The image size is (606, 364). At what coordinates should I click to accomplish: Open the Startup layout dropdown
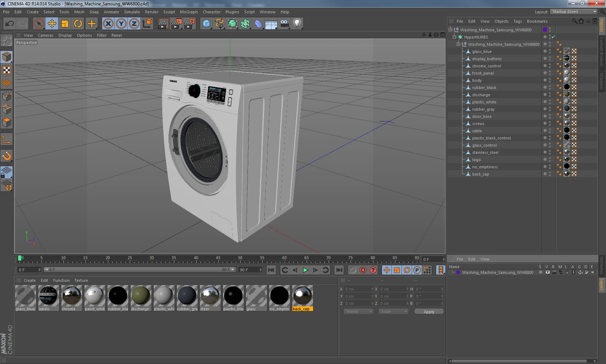tap(574, 12)
